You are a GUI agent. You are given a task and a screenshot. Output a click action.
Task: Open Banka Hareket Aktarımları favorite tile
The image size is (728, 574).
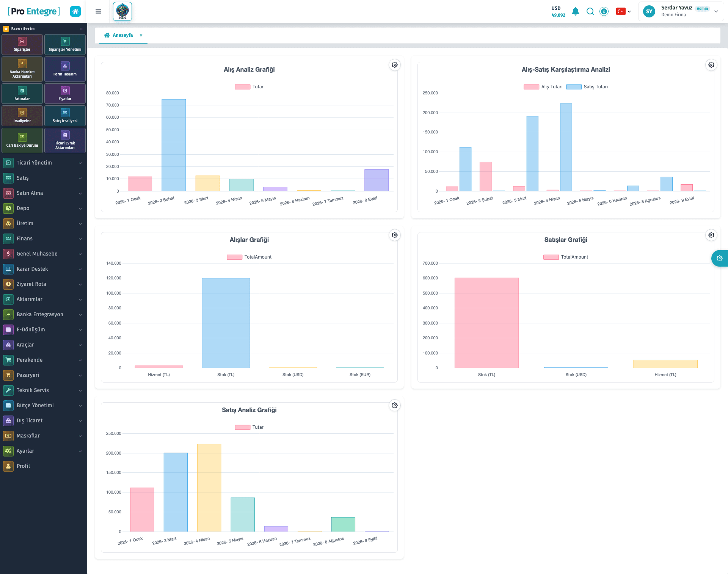(x=22, y=69)
